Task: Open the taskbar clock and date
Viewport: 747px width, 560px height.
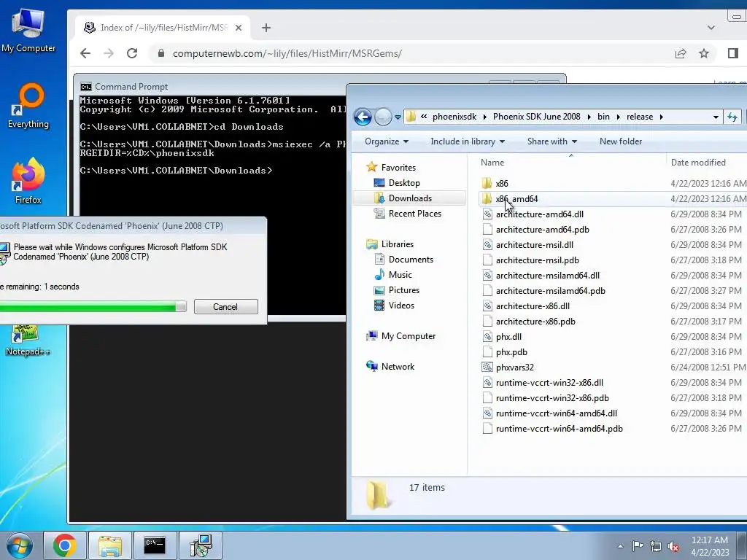Action: [710, 546]
